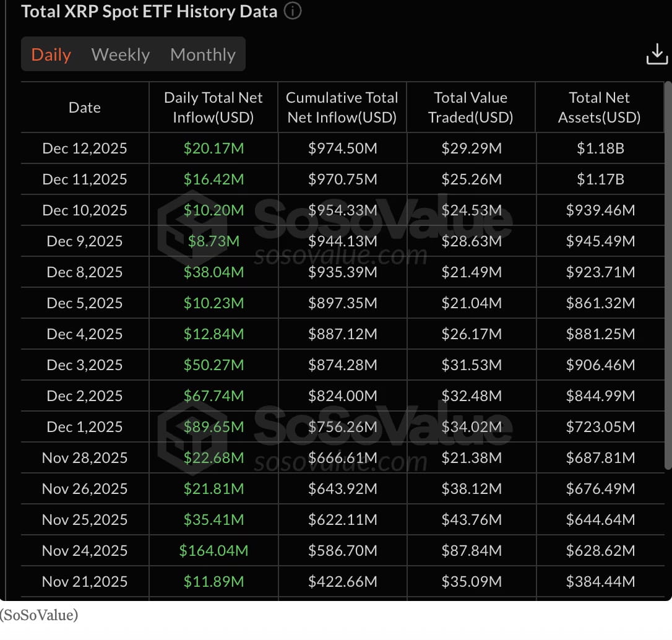Screen dimensions: 672x640
Task: Click the Cumulative Total Net Inflow header
Action: pyautogui.click(x=342, y=106)
